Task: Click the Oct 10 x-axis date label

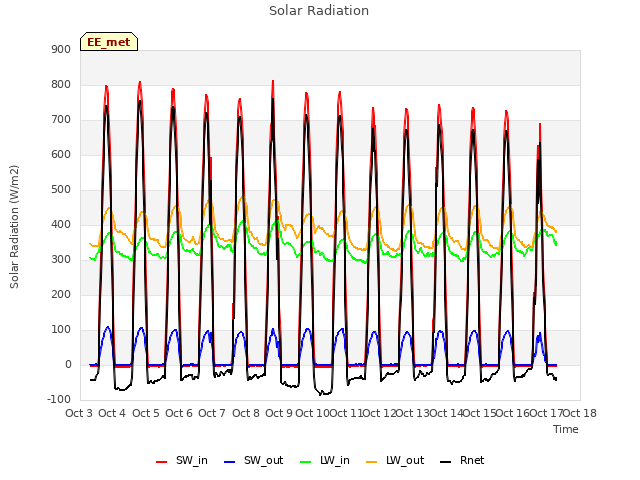Action: tap(312, 413)
